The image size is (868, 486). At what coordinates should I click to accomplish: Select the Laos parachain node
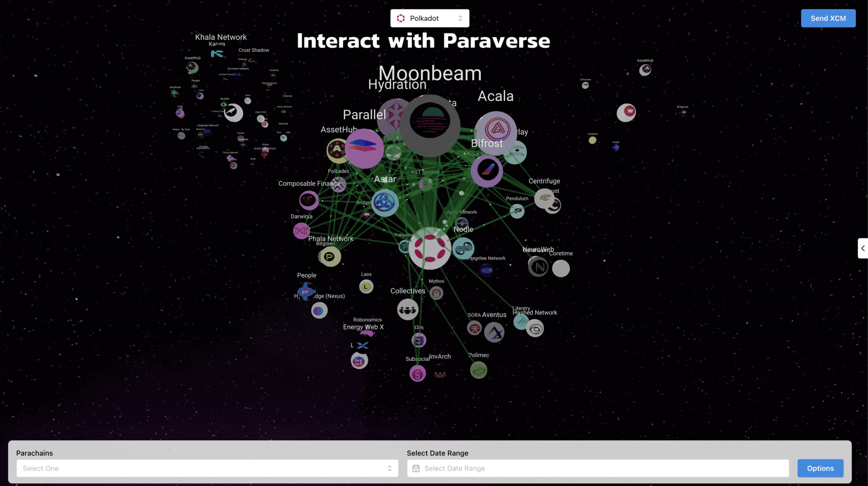coord(366,287)
